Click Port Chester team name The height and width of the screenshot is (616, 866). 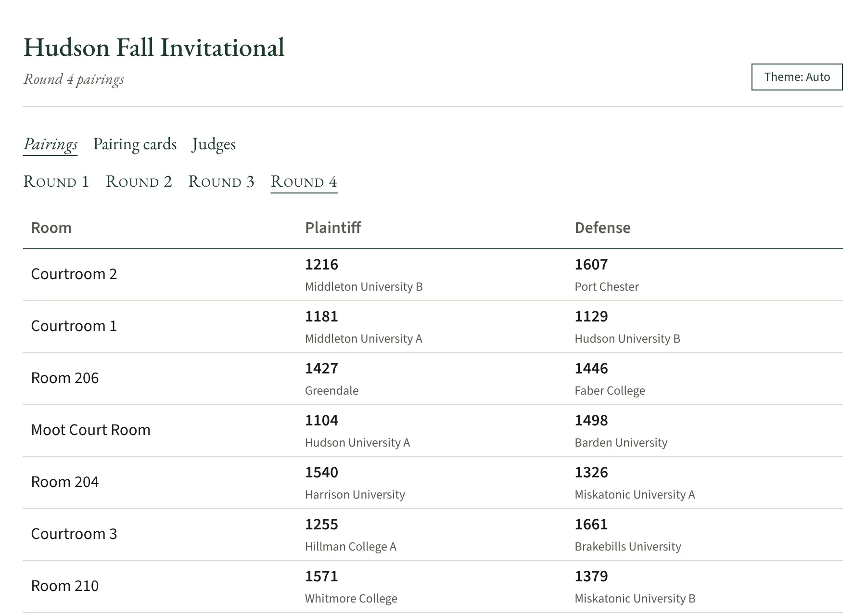click(x=607, y=287)
